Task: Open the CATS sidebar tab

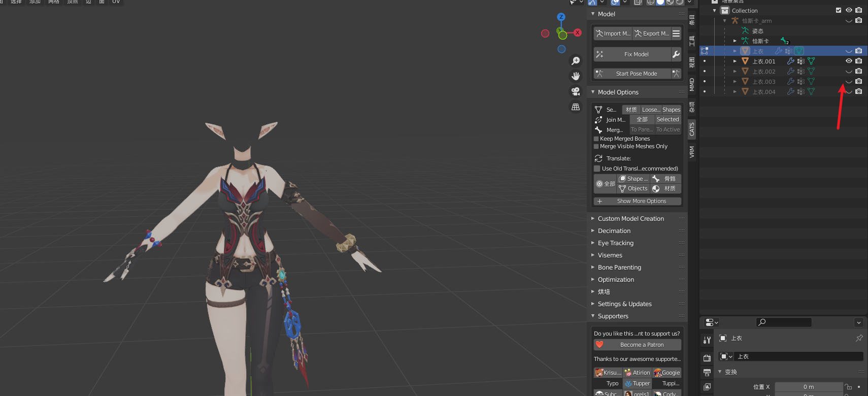Action: [x=692, y=129]
